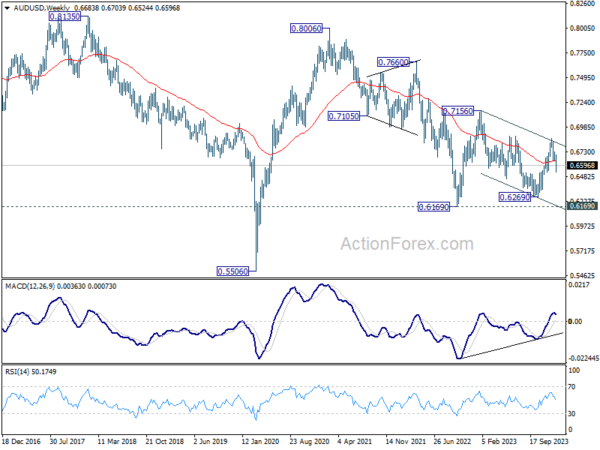600x450 pixels.
Task: Click the RSI 70 level axis label
Action: pyautogui.click(x=572, y=387)
